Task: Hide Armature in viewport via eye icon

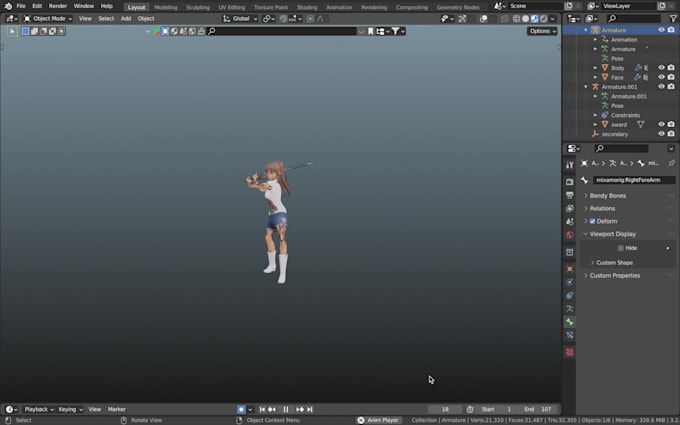Action: (661, 30)
